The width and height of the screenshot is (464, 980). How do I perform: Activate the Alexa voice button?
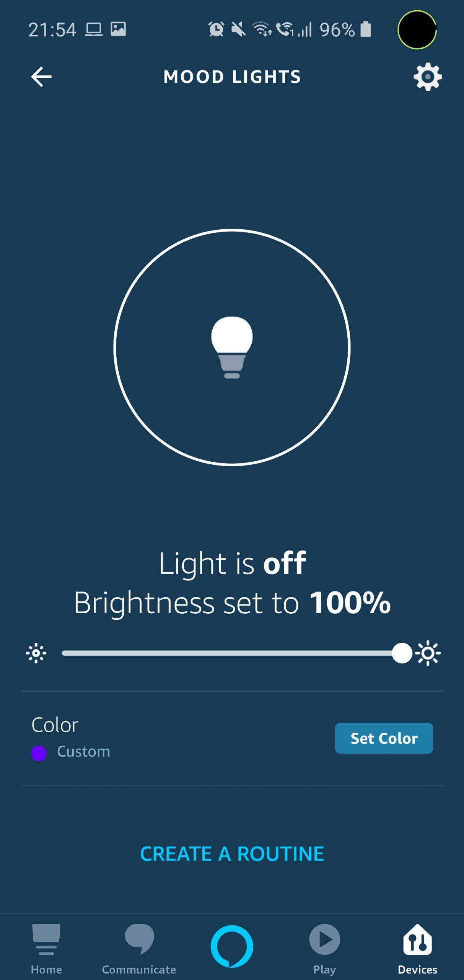pyautogui.click(x=232, y=946)
